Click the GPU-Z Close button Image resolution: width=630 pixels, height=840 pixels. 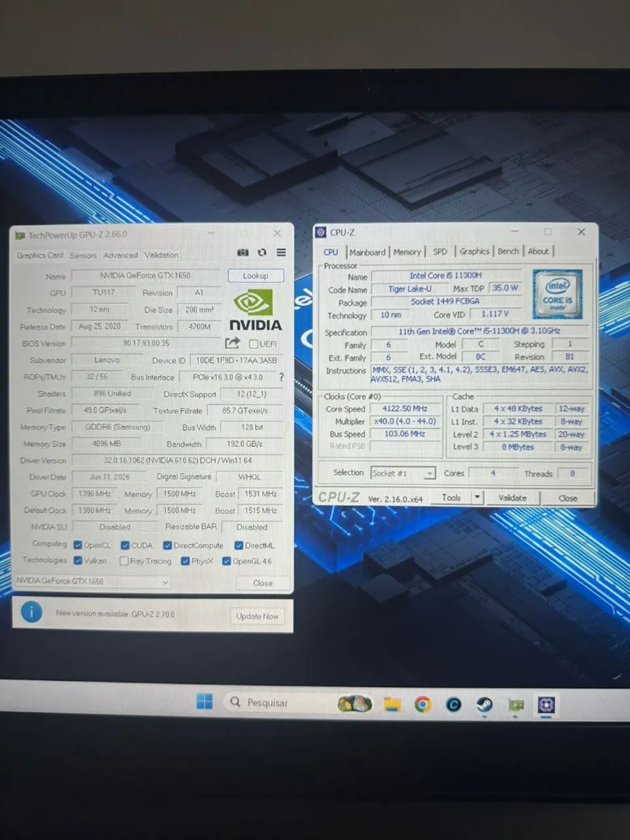(262, 583)
